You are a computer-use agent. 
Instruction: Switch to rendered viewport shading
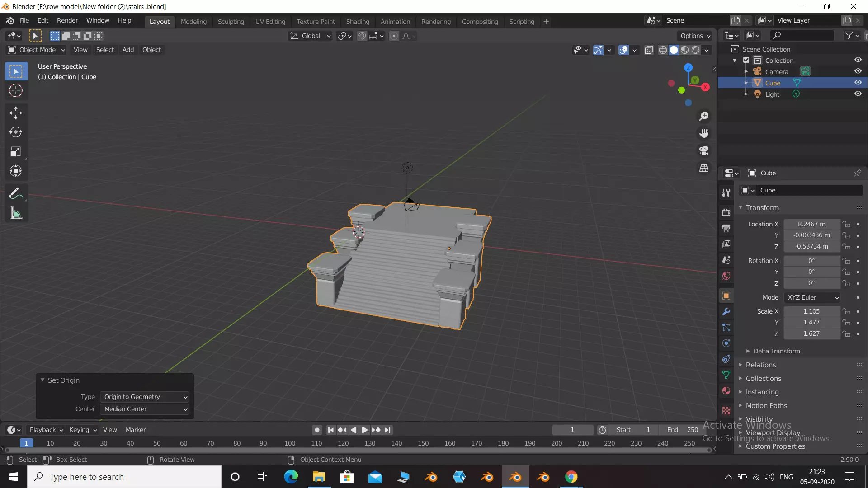coord(696,50)
